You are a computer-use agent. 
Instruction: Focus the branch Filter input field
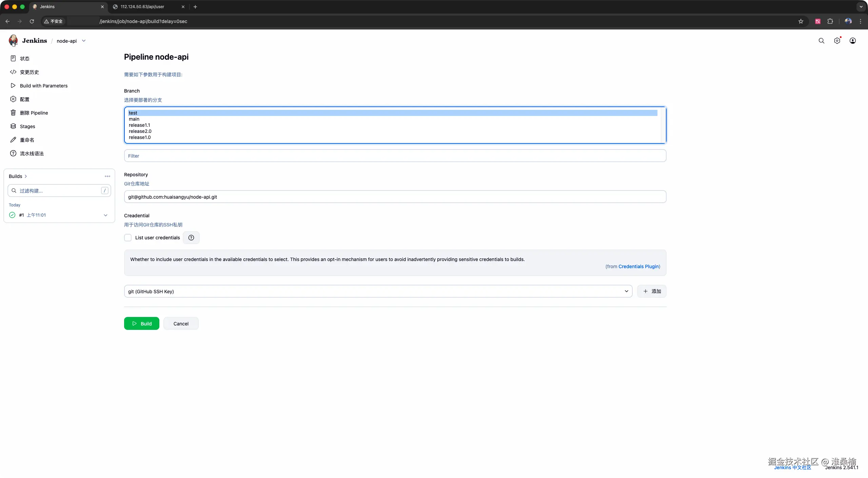pos(395,156)
